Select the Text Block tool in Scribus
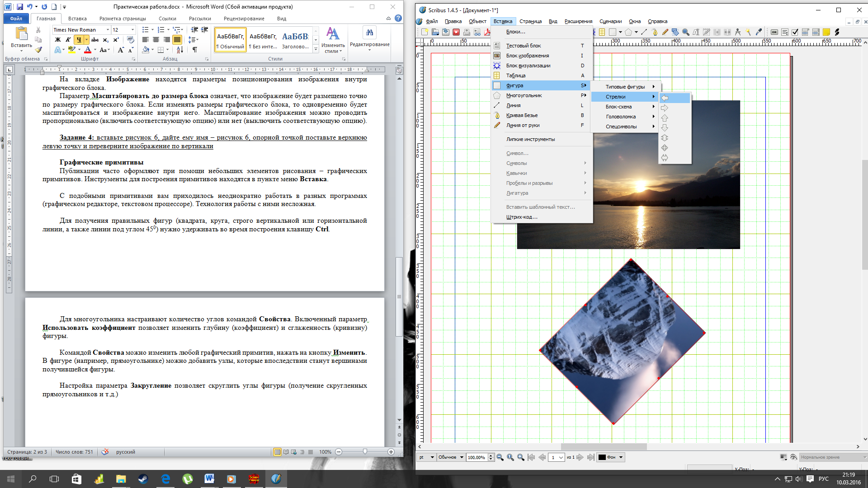868x488 pixels. point(524,45)
